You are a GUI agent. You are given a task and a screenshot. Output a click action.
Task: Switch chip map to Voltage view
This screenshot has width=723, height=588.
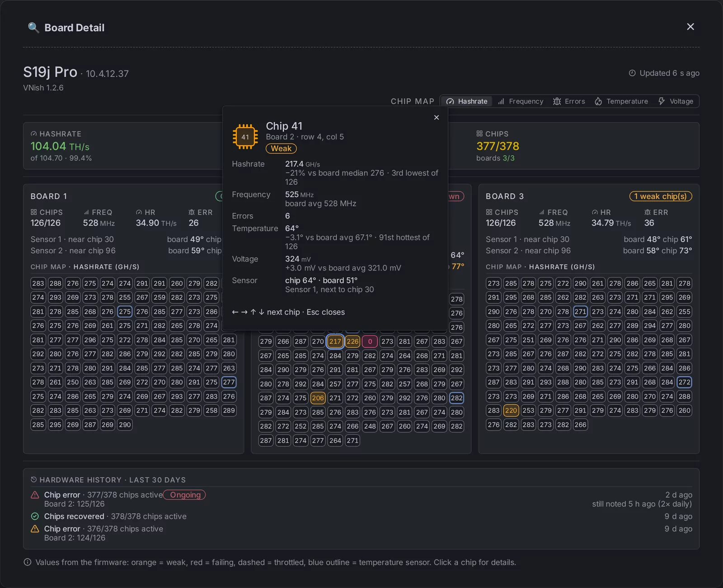click(x=676, y=101)
